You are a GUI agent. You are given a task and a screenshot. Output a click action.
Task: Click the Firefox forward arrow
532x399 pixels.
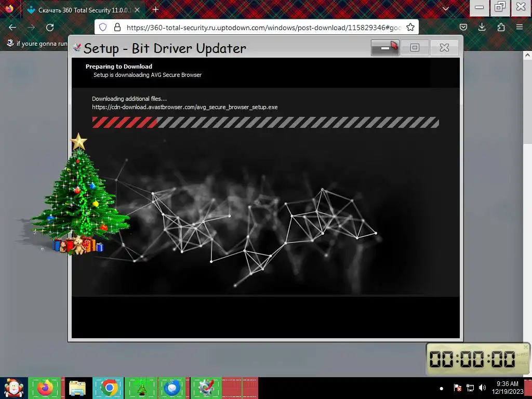tap(31, 28)
